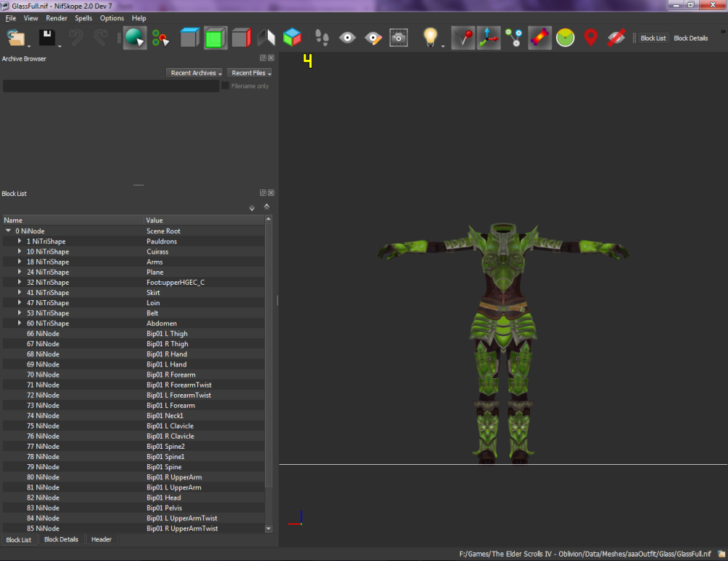Sort by the Value column header

coord(204,220)
